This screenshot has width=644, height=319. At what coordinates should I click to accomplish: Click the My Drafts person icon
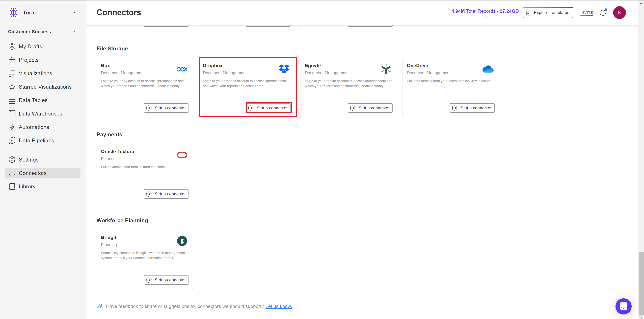(12, 47)
